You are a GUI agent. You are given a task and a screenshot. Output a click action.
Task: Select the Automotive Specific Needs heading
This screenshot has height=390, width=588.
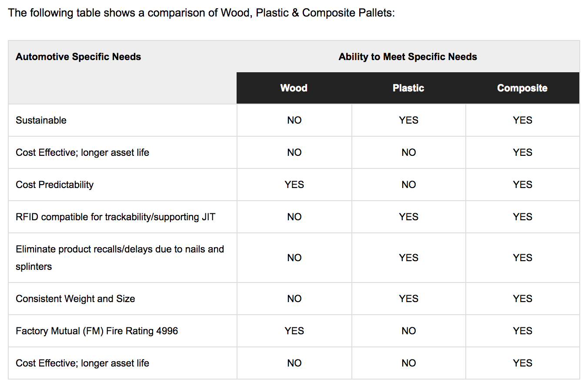tap(78, 57)
